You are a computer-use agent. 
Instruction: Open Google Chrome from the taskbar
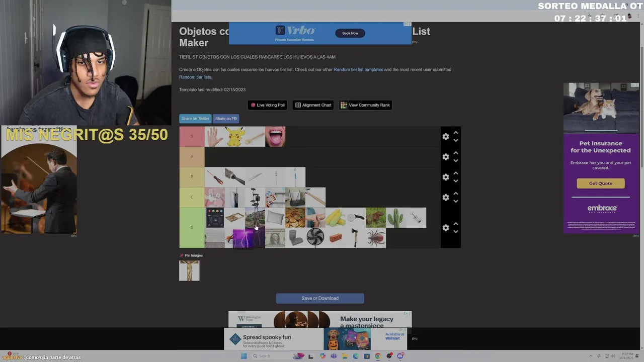point(378,356)
